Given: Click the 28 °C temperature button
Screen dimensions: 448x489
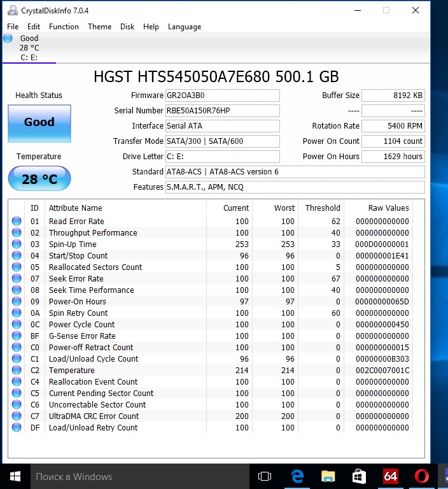Looking at the screenshot, I should (x=39, y=179).
